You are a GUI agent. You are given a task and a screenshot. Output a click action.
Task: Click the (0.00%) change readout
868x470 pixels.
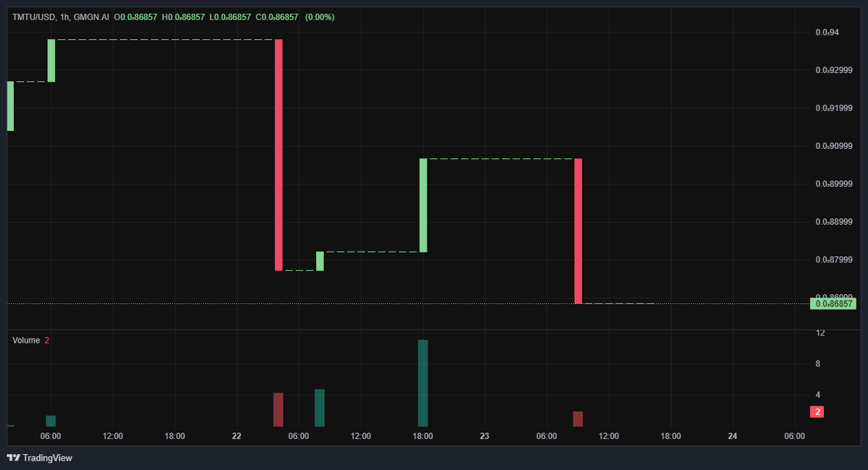(320, 16)
